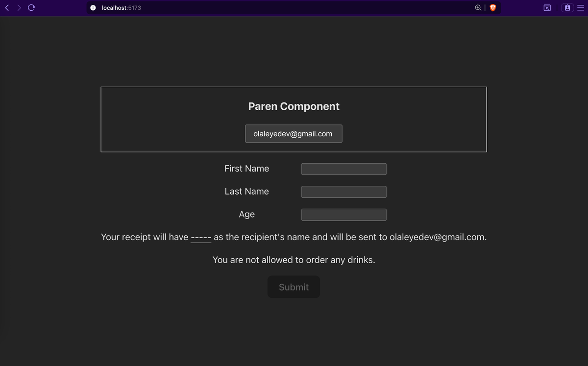The image size is (588, 366).
Task: Click the olaleyedev@gmail.com email field
Action: coord(294,134)
